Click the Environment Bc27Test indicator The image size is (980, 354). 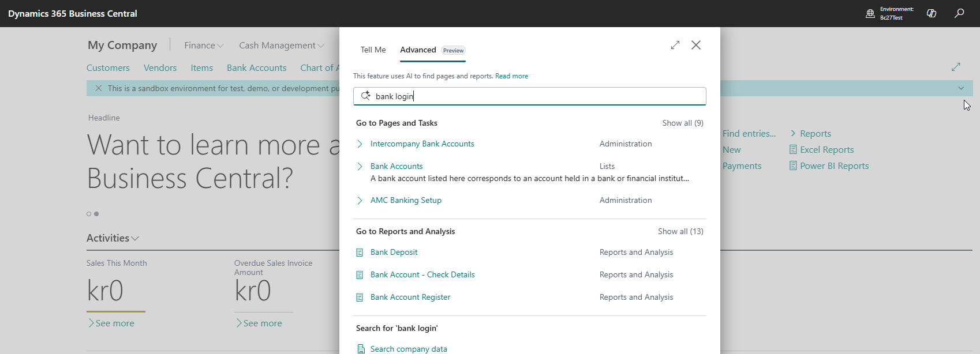[890, 13]
